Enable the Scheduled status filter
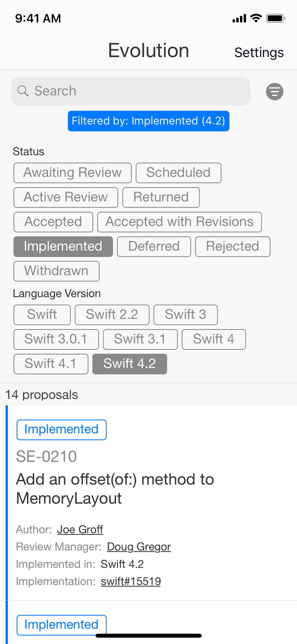 [178, 173]
